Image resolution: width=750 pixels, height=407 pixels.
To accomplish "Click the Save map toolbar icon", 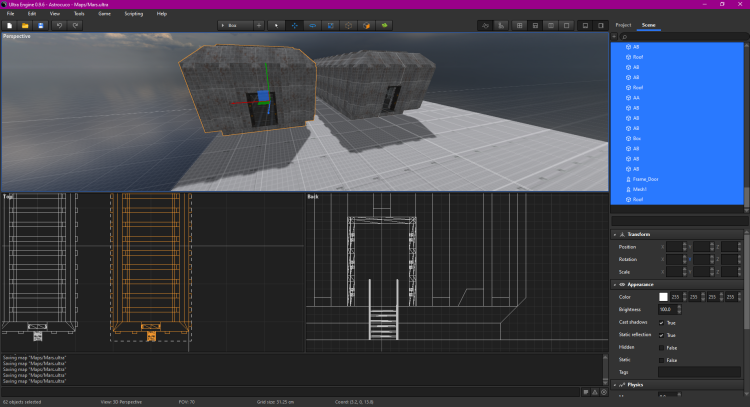I will point(41,24).
